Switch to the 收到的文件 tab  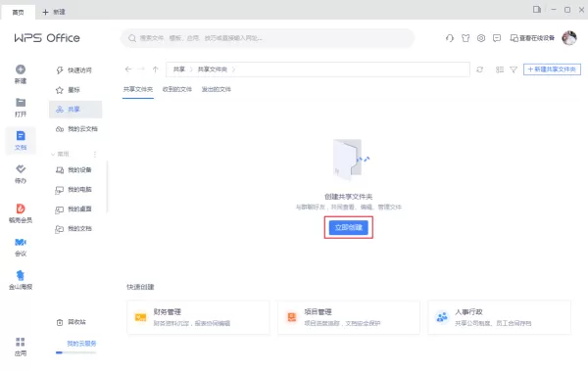pos(177,89)
